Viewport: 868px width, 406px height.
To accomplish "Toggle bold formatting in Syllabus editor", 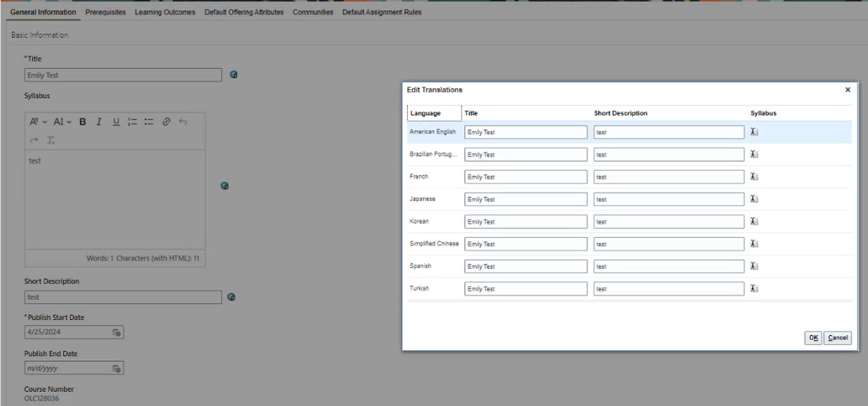I will pos(82,122).
